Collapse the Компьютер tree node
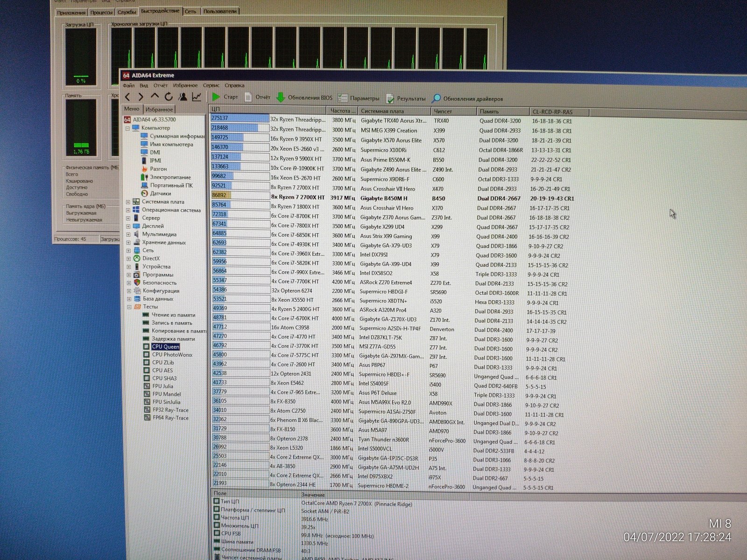This screenshot has height=560, width=747. tap(127, 128)
